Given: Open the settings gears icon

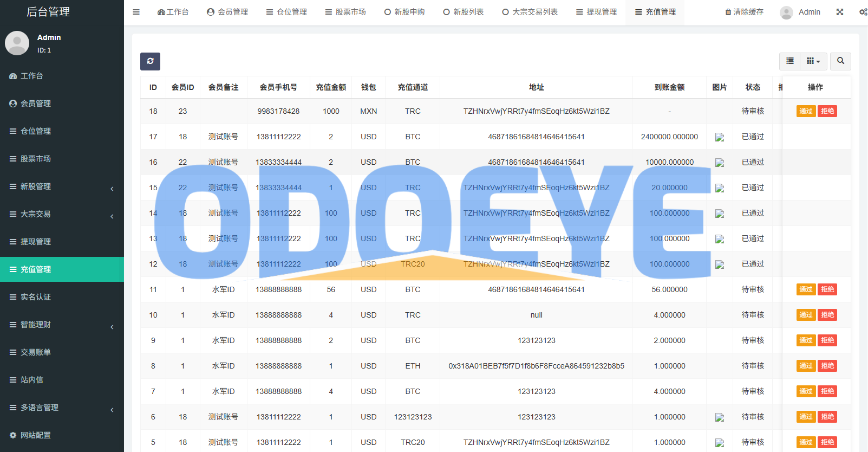Looking at the screenshot, I should point(863,12).
